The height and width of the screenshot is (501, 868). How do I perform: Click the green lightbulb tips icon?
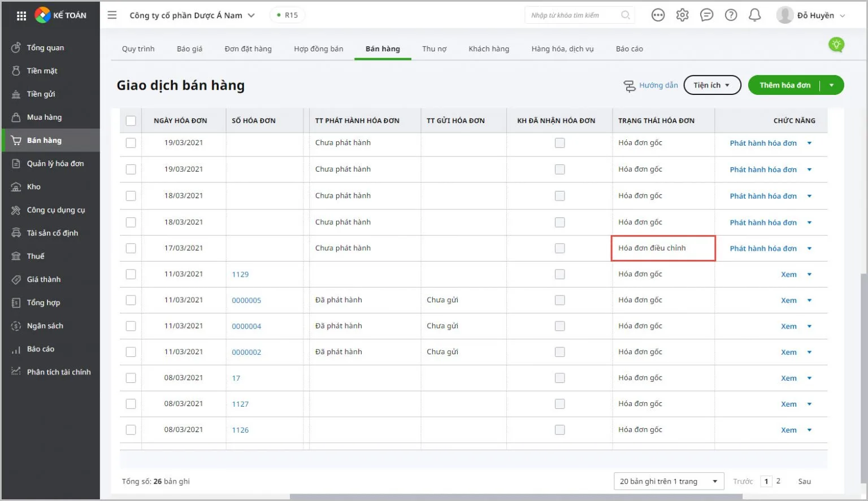(836, 45)
